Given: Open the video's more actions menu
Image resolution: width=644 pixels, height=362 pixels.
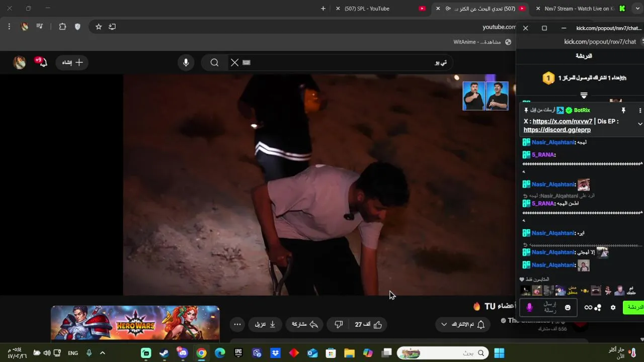Looking at the screenshot, I should 237,324.
